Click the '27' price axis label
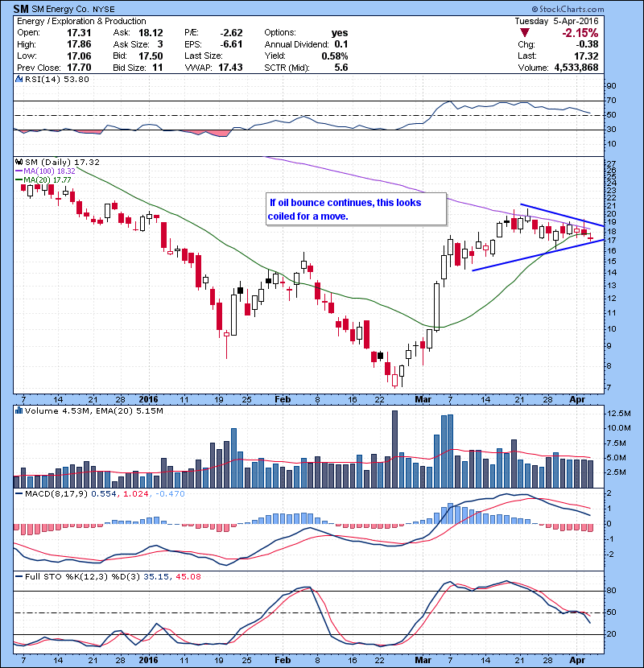 click(x=611, y=164)
